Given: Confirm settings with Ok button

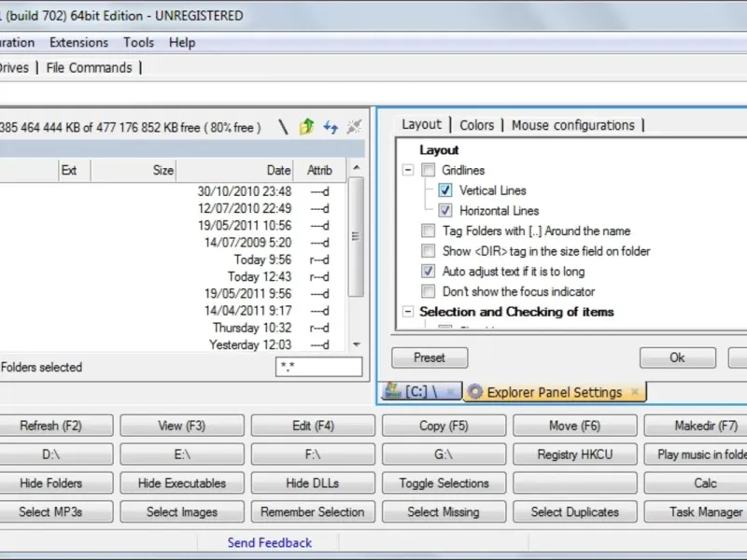Looking at the screenshot, I should click(x=678, y=357).
